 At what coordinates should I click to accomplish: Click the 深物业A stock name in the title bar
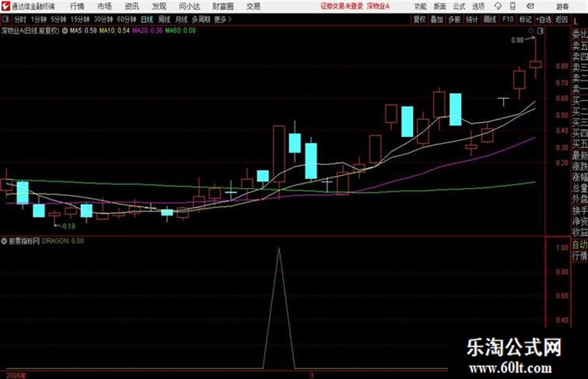(x=378, y=6)
